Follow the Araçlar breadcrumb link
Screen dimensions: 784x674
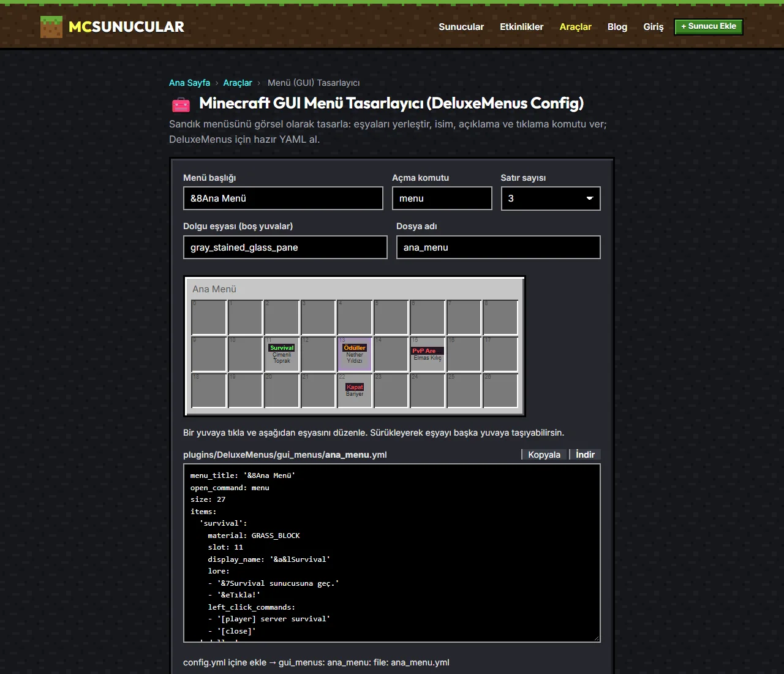click(x=238, y=83)
